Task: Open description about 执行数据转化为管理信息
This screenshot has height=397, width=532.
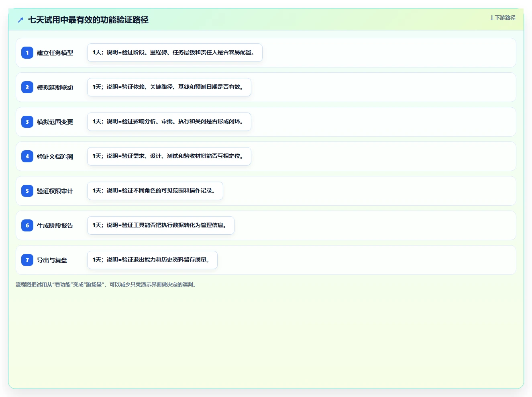Action: click(161, 225)
